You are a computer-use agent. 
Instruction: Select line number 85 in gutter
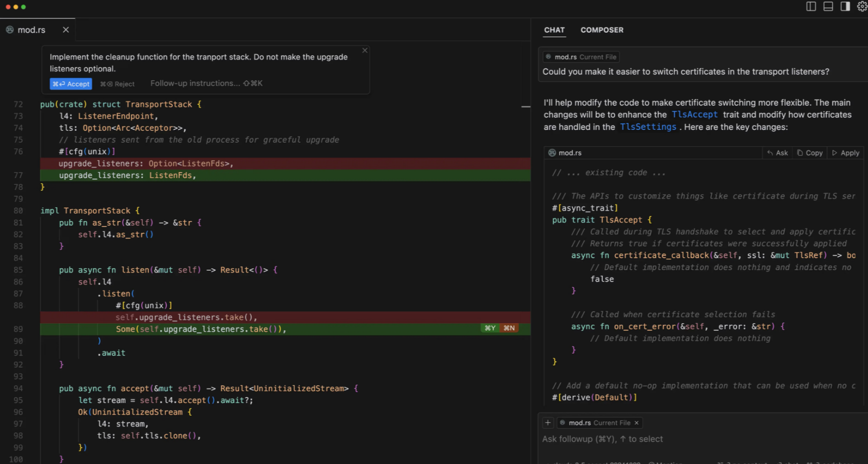click(18, 270)
